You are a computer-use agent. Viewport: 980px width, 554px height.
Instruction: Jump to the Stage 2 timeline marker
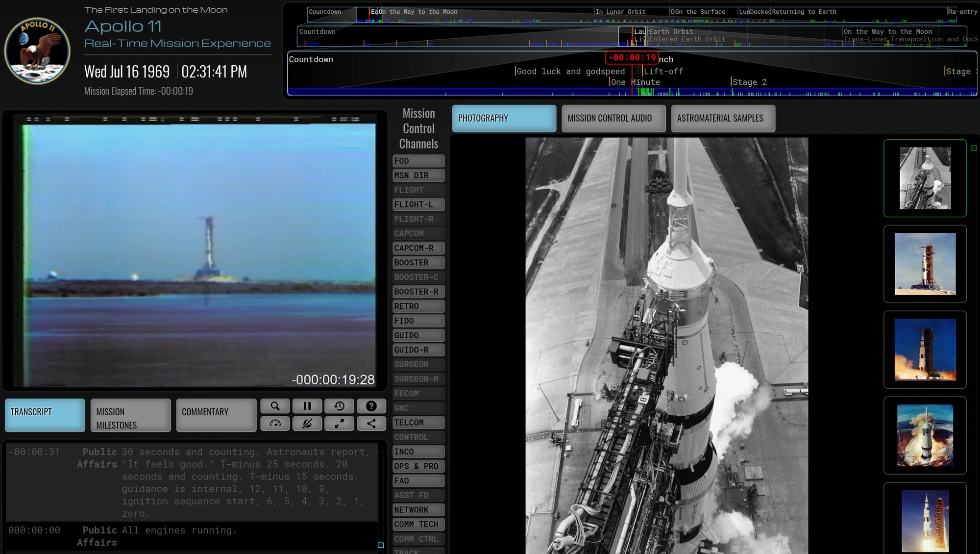click(x=749, y=82)
